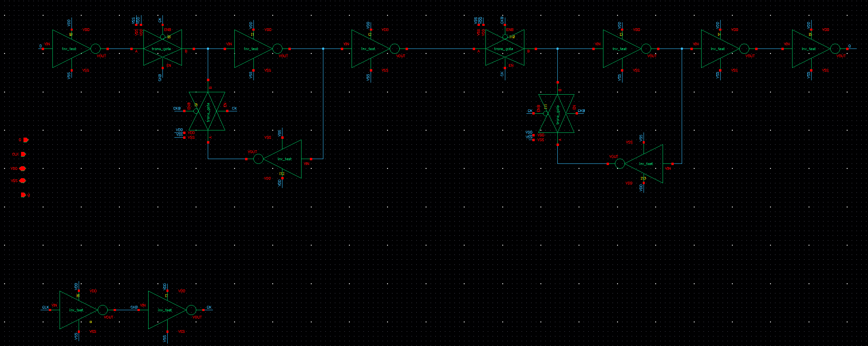
Task: Select the VSS inout pin symbol
Action: click(x=23, y=181)
